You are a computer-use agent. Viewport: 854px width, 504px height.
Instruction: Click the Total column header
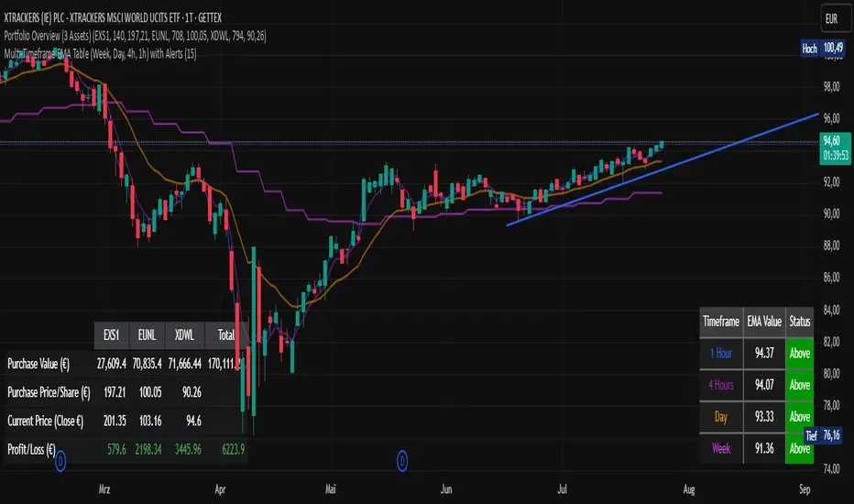(226, 335)
